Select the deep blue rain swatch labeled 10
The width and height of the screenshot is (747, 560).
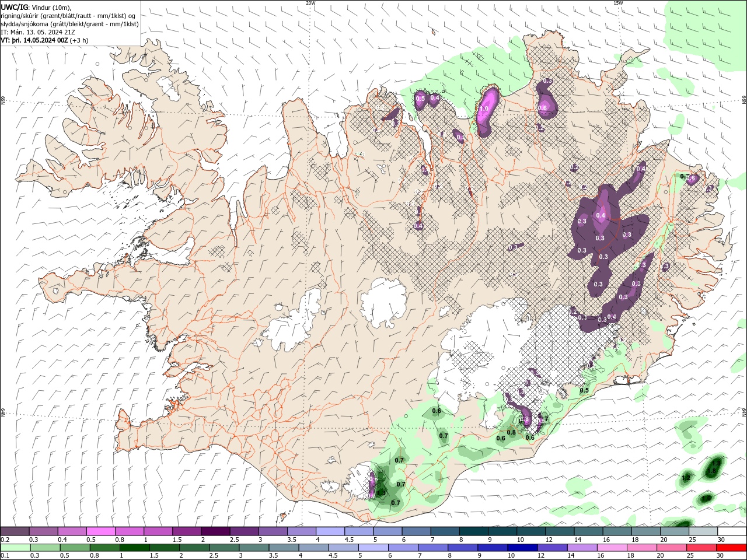[x=522, y=548]
